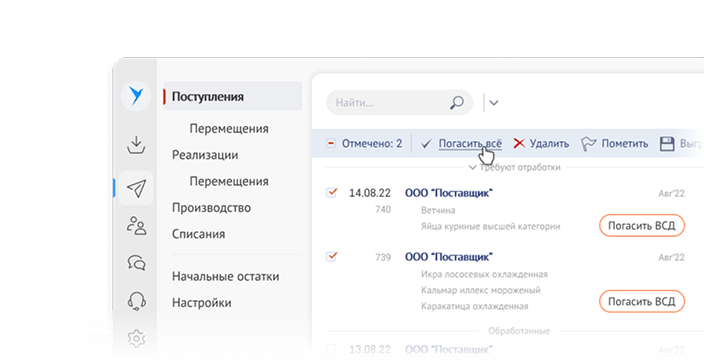704x360 pixels.
Task: Open the users sidebar icon
Action: pyautogui.click(x=136, y=225)
